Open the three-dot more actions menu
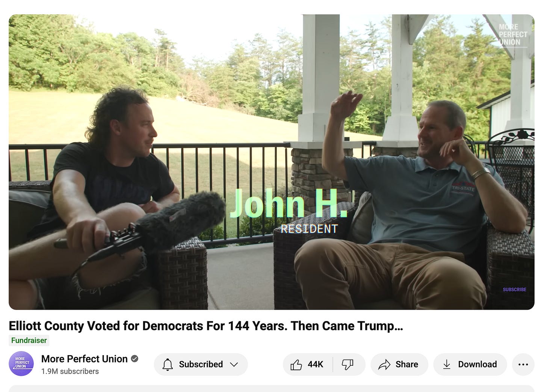This screenshot has width=547, height=392. 523,364
